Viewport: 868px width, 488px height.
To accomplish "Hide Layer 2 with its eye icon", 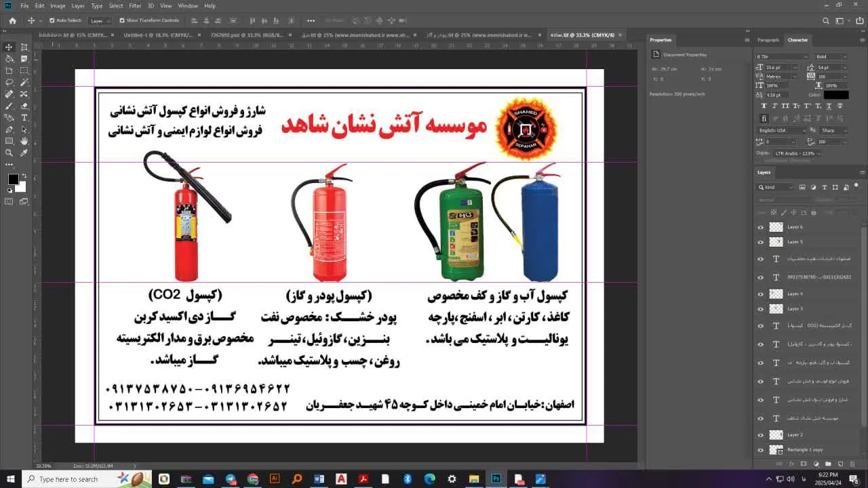I will tap(760, 435).
